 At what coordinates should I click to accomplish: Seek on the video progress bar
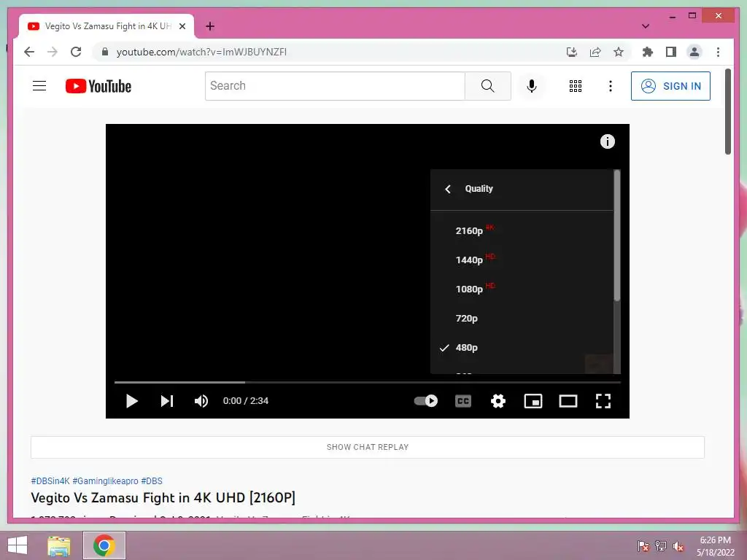[368, 382]
